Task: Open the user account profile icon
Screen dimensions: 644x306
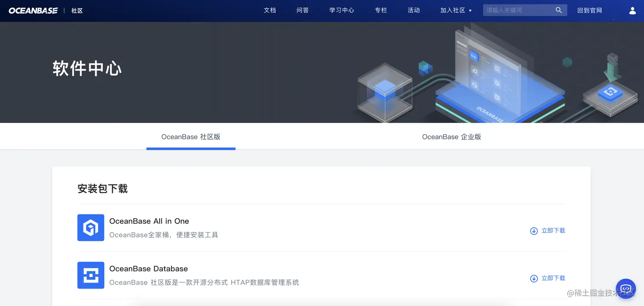Action: click(x=632, y=11)
